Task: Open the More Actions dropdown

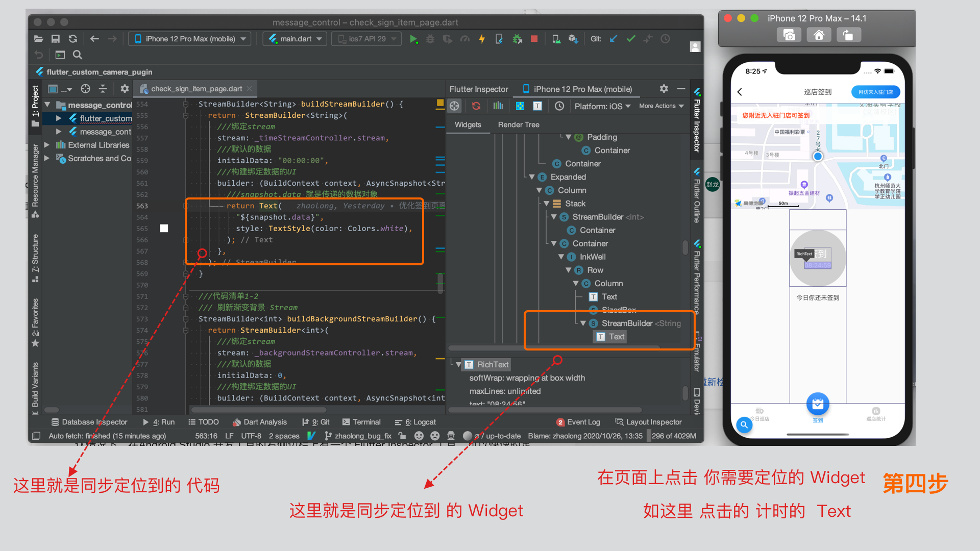Action: (x=661, y=106)
